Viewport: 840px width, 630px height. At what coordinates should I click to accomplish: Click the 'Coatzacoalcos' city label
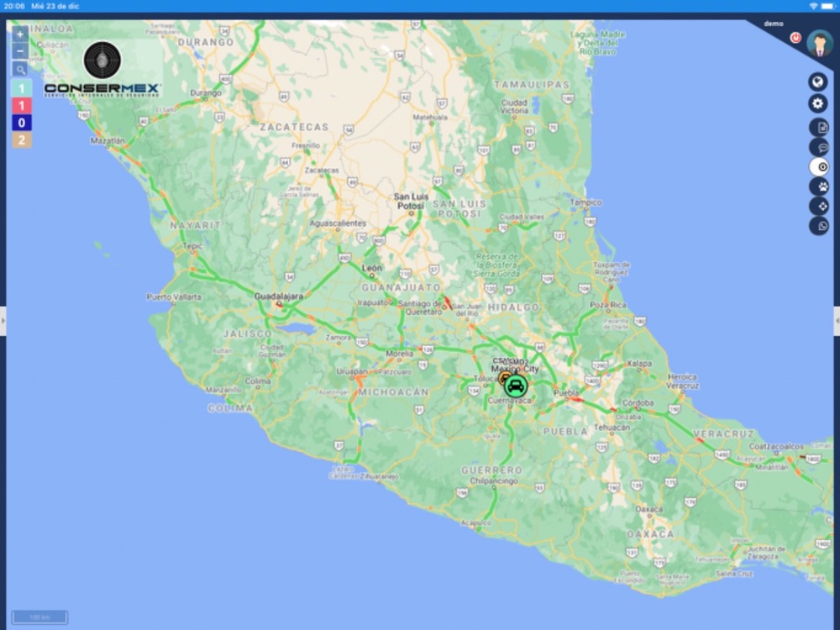[776, 446]
